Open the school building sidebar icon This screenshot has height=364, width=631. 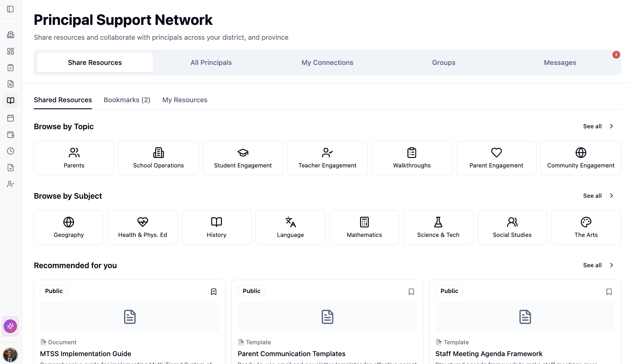pyautogui.click(x=11, y=35)
